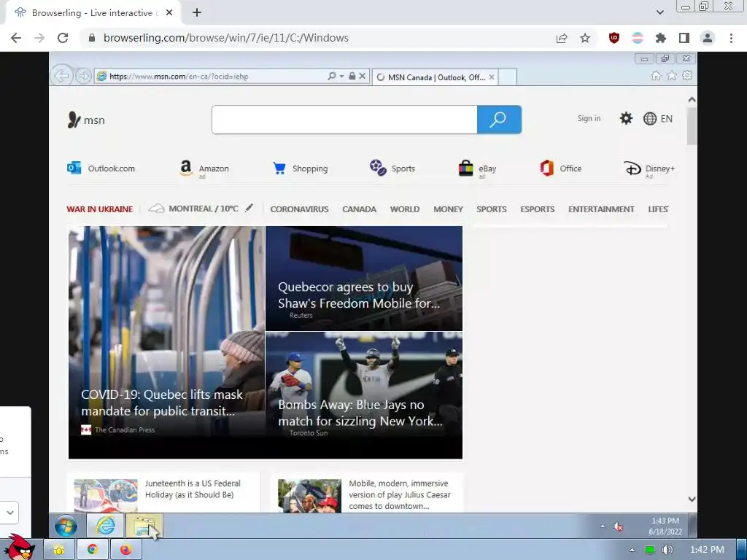
Task: Open the Outlook.com shortcut
Action: point(101,168)
